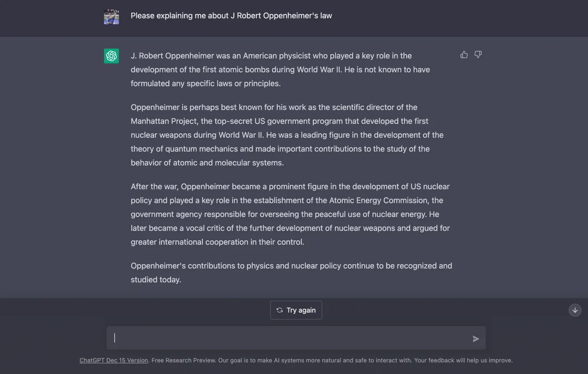Click the user profile picture beside the prompt
The width and height of the screenshot is (588, 374).
(x=111, y=17)
